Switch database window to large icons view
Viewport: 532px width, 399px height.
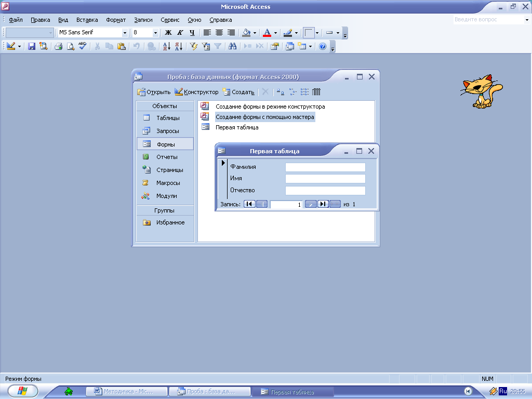280,91
